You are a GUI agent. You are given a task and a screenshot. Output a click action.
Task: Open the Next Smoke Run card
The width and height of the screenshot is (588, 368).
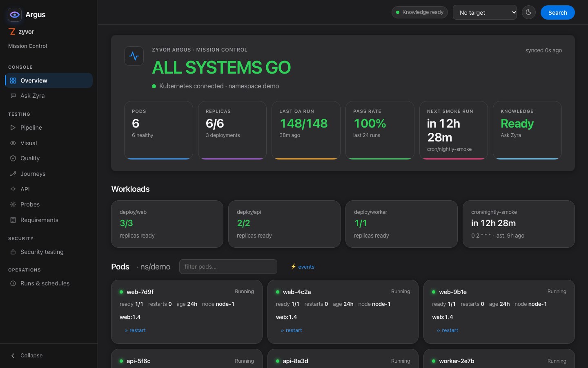click(x=454, y=130)
